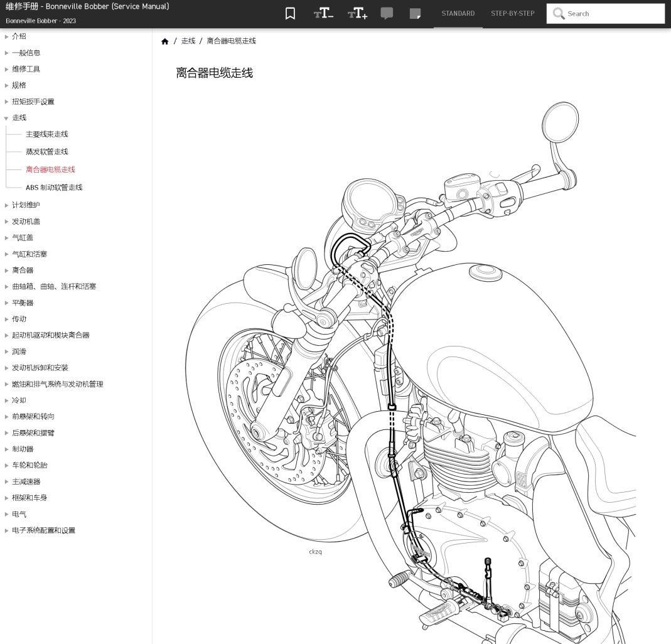This screenshot has width=671, height=644.
Task: Open the ABS 制动软管走线 page
Action: click(x=55, y=187)
